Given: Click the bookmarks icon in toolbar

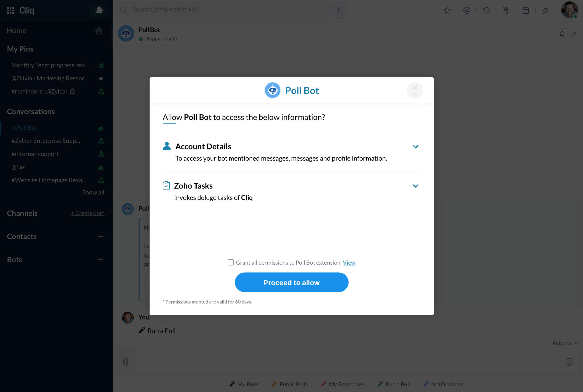Looking at the screenshot, I should pyautogui.click(x=447, y=10).
